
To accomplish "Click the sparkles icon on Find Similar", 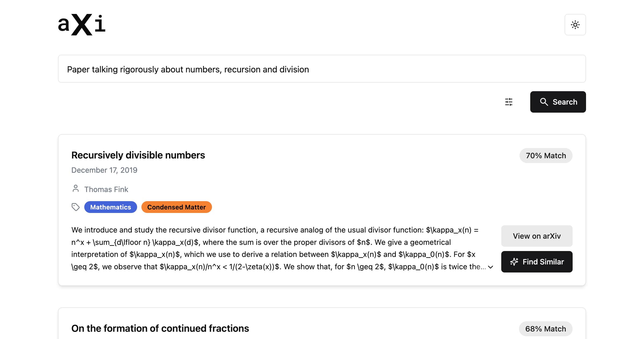I will point(514,261).
